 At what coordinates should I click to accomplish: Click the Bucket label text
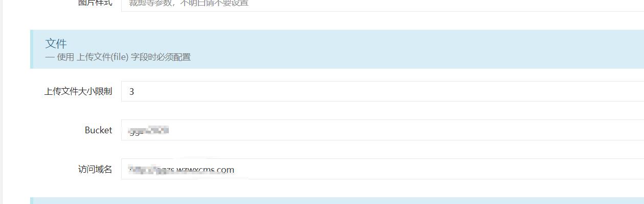tap(98, 130)
